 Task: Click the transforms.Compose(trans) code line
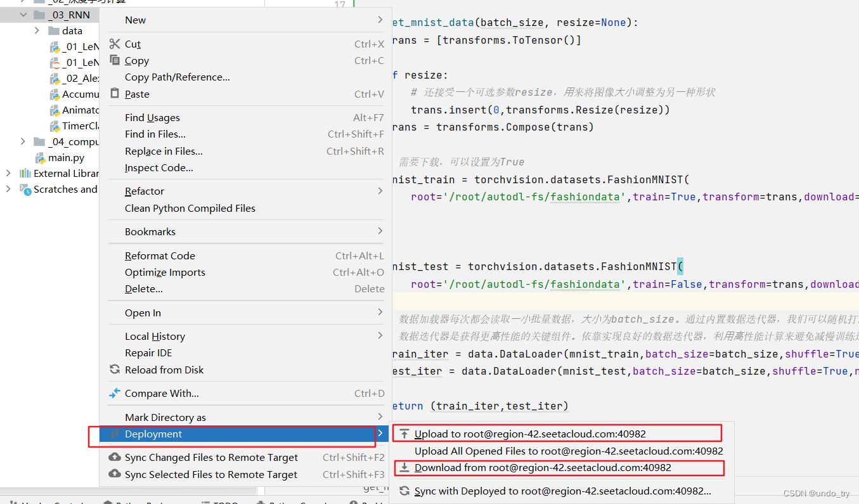(x=493, y=127)
